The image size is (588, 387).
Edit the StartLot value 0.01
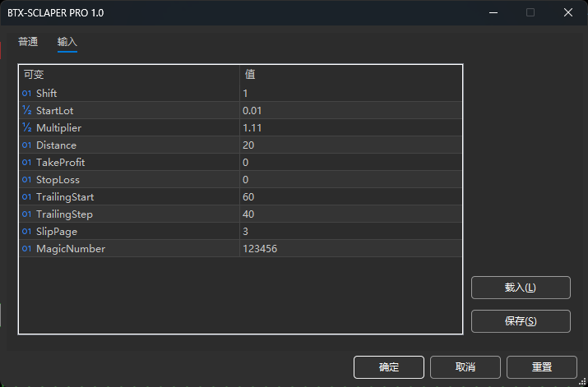coord(350,110)
